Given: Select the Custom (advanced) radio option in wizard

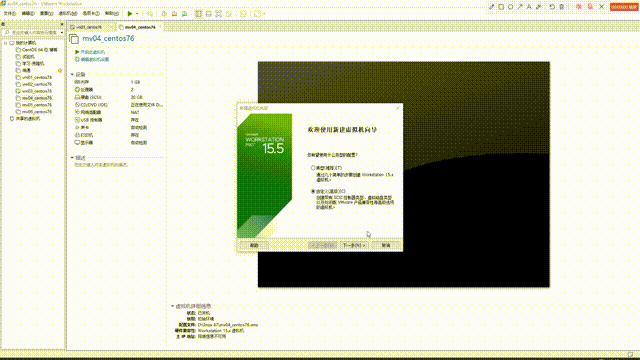Looking at the screenshot, I should pos(313,191).
